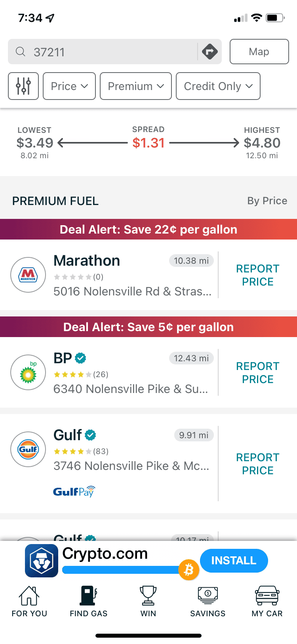This screenshot has width=297, height=644.
Task: Open the My Car tab
Action: 267,602
